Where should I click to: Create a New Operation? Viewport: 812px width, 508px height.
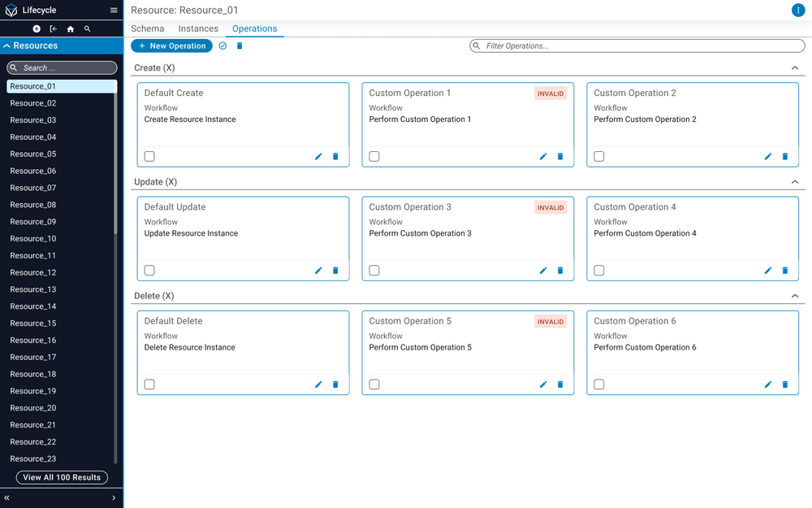click(171, 46)
